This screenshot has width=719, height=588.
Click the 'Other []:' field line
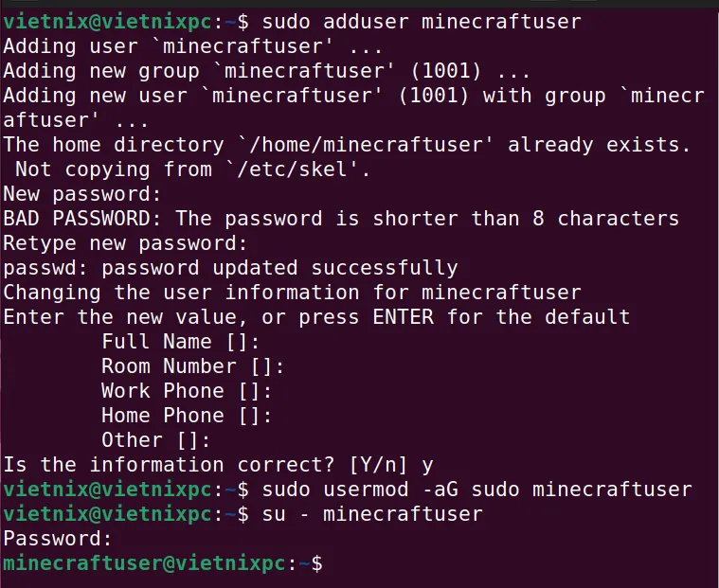[156, 440]
